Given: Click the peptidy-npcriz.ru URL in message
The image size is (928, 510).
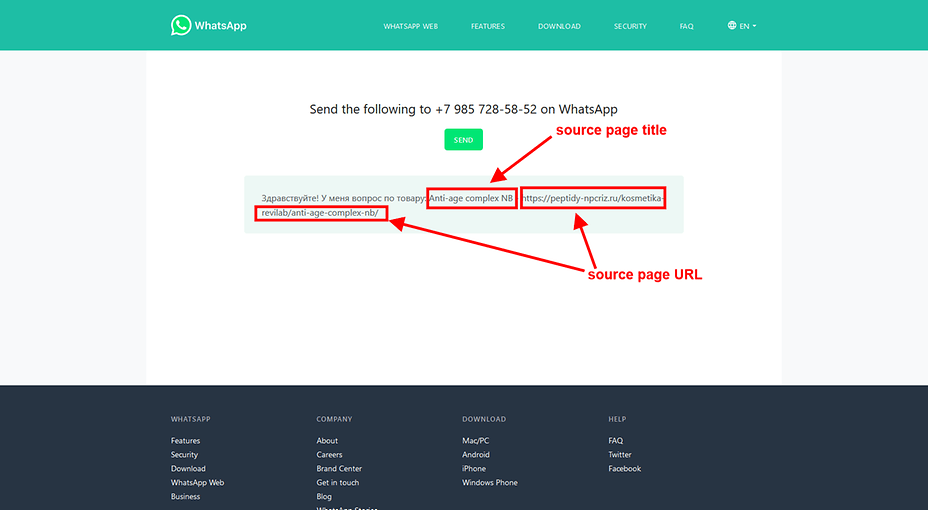Looking at the screenshot, I should (592, 198).
